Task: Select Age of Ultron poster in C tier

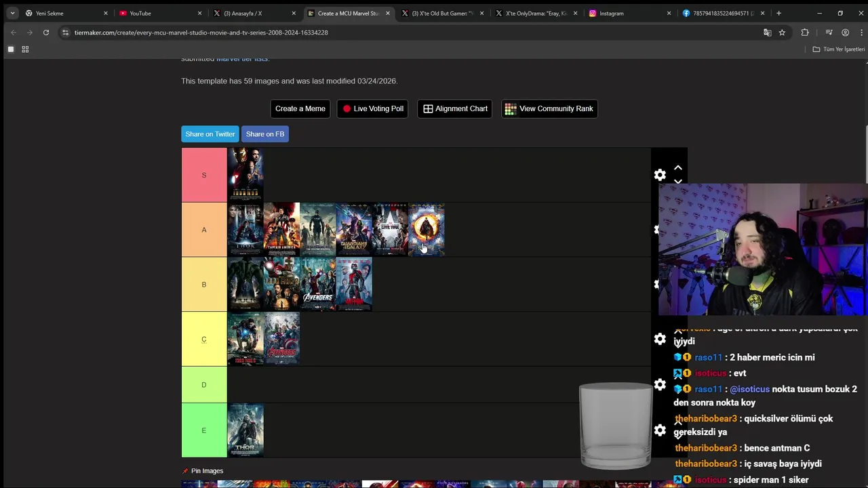Action: click(281, 339)
